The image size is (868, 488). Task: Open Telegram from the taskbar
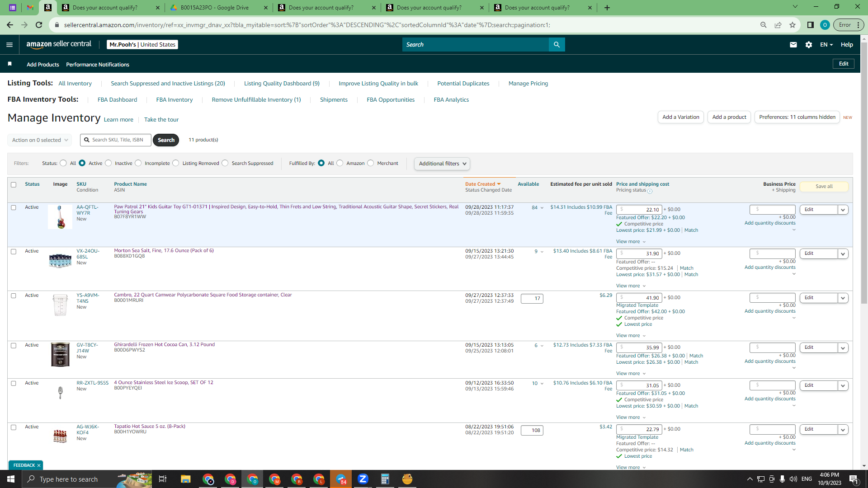[341, 479]
